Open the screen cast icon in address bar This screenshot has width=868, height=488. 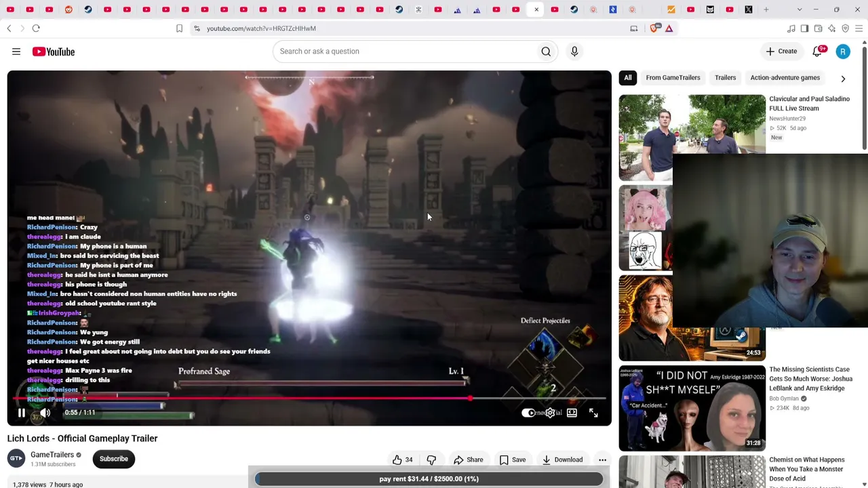point(634,28)
